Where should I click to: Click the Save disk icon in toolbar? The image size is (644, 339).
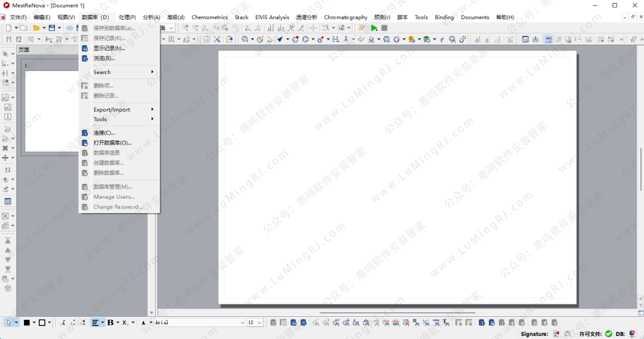coord(52,28)
